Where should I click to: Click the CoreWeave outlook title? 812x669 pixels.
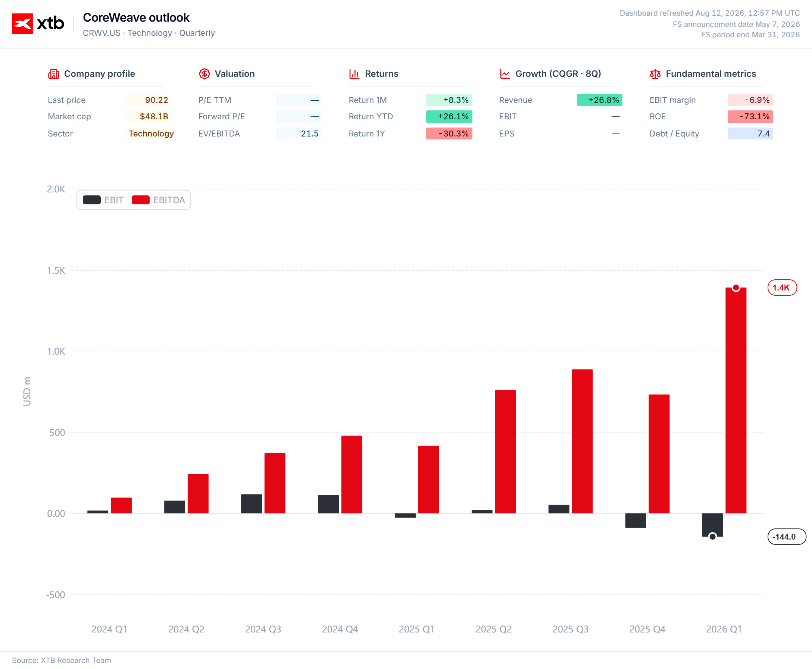pos(136,18)
